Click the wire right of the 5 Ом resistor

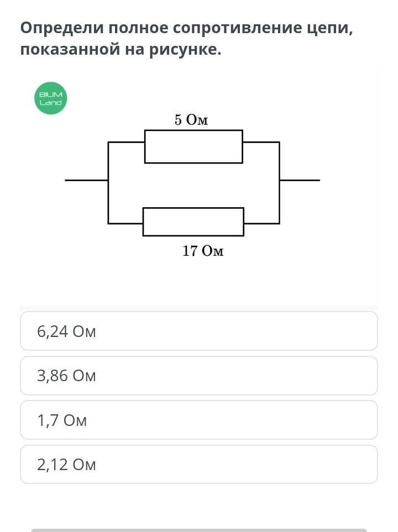pos(261,143)
